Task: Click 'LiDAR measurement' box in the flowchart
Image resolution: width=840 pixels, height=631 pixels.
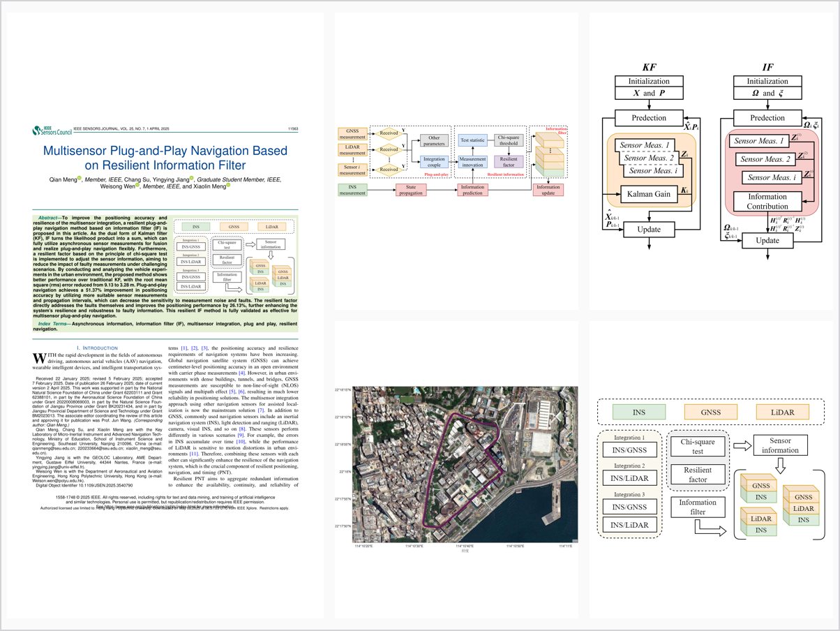Action: tap(352, 151)
